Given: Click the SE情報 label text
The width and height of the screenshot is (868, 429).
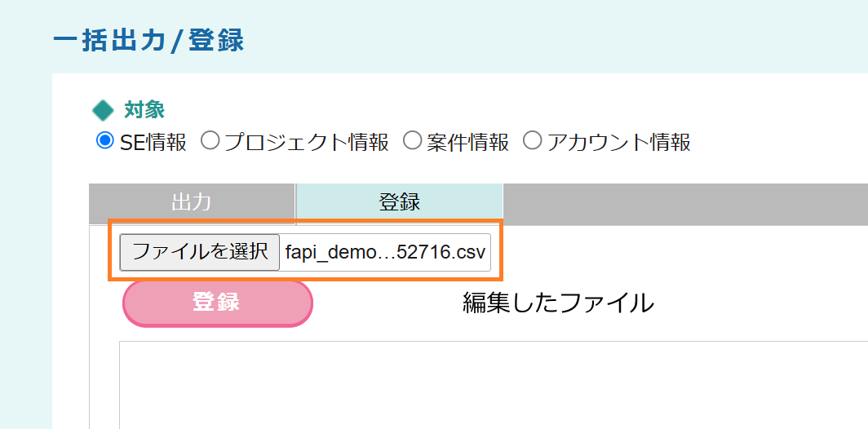Looking at the screenshot, I should coord(153,142).
